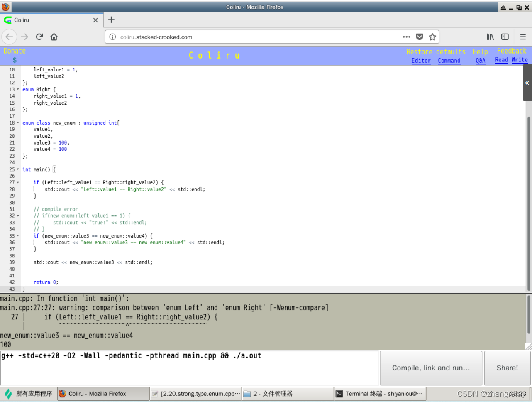Switch to 2.20.strong.type.enum.cpp taskbar window
Image resolution: width=532 pixels, height=402 pixels.
pos(195,394)
